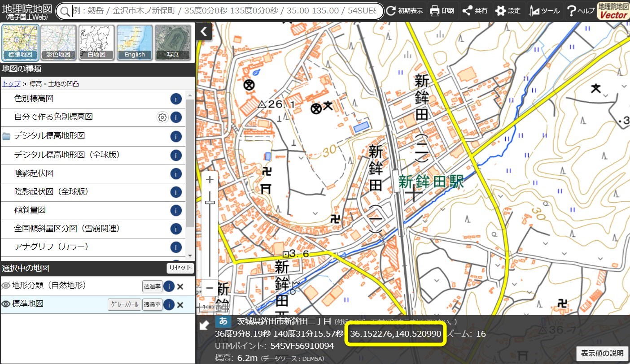
Task: Open the 共有 share menu
Action: coord(475,11)
